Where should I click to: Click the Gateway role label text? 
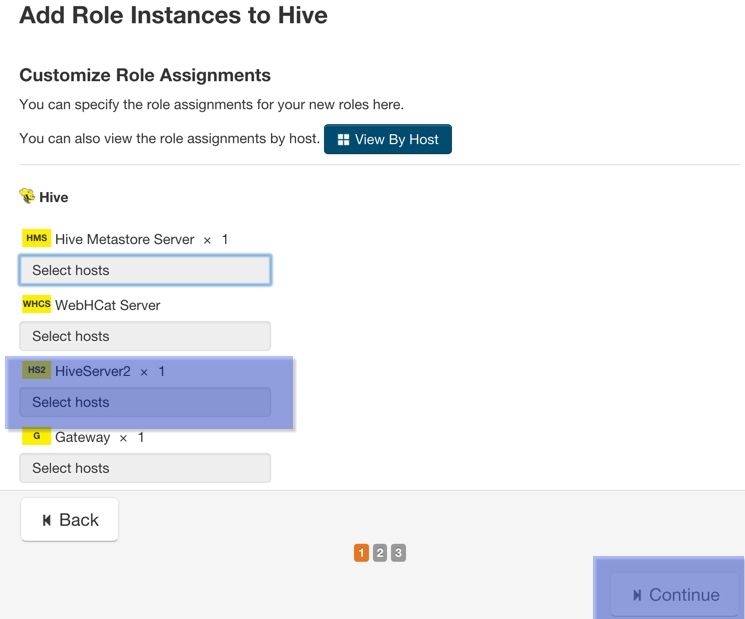click(82, 437)
